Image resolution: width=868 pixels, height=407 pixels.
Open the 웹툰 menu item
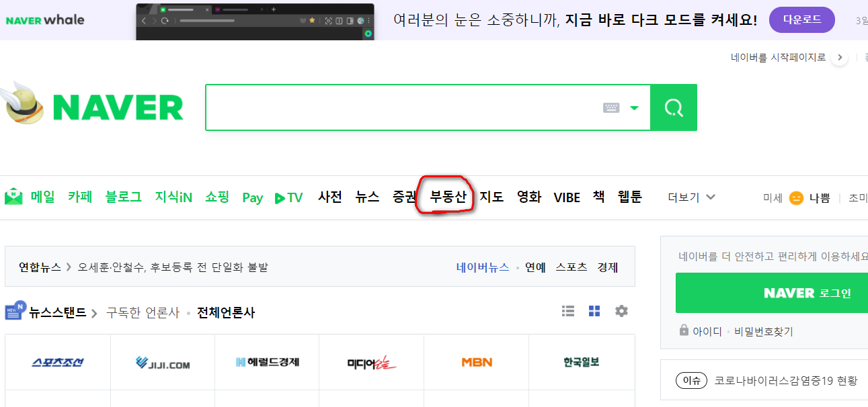pos(630,197)
